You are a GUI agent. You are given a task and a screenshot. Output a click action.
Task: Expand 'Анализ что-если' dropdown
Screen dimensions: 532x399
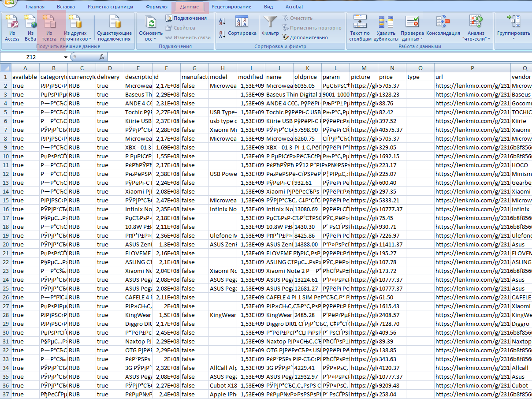click(476, 39)
